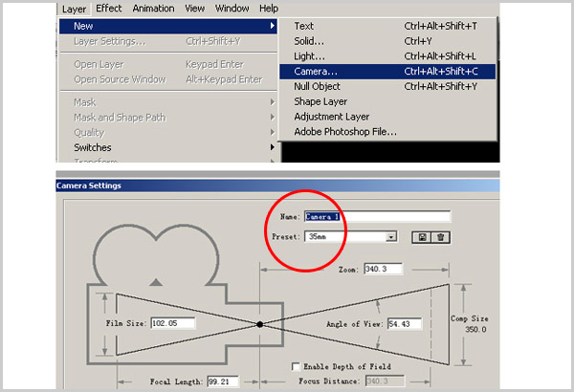Choose Text from the New submenu
Viewport: 574px width, 392px height.
click(x=387, y=26)
